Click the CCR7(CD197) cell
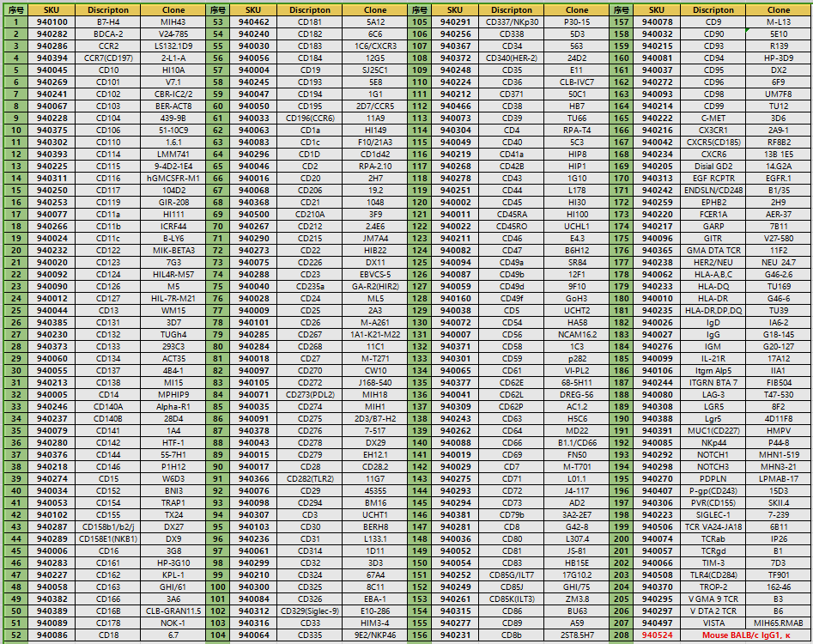The height and width of the screenshot is (644, 813). 108,58
